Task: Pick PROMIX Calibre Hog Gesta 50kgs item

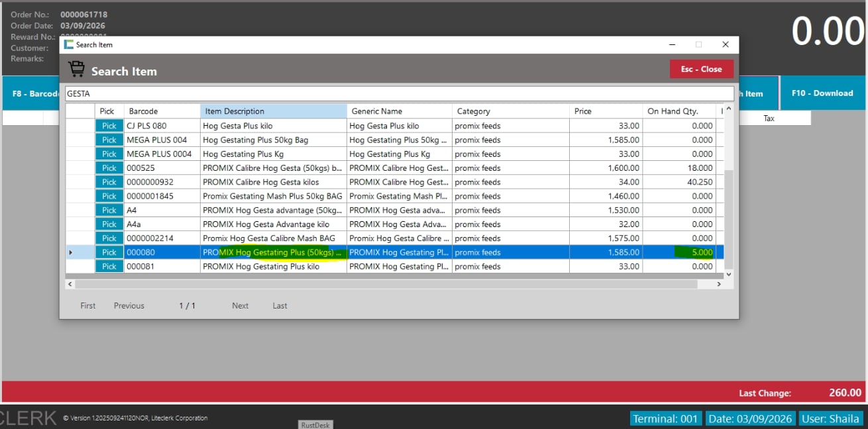Action: (109, 168)
